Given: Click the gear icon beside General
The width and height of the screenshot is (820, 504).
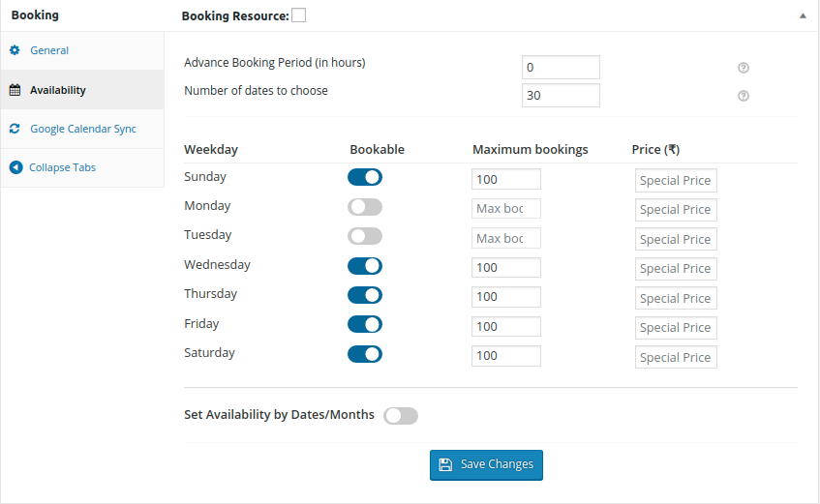Looking at the screenshot, I should (x=15, y=50).
